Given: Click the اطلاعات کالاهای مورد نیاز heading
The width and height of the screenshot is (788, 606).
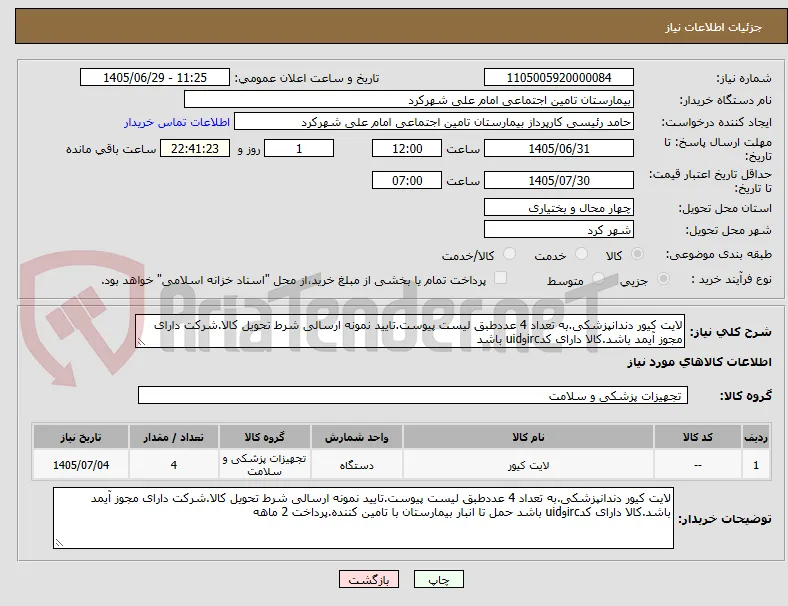Looking at the screenshot, I should [699, 362].
